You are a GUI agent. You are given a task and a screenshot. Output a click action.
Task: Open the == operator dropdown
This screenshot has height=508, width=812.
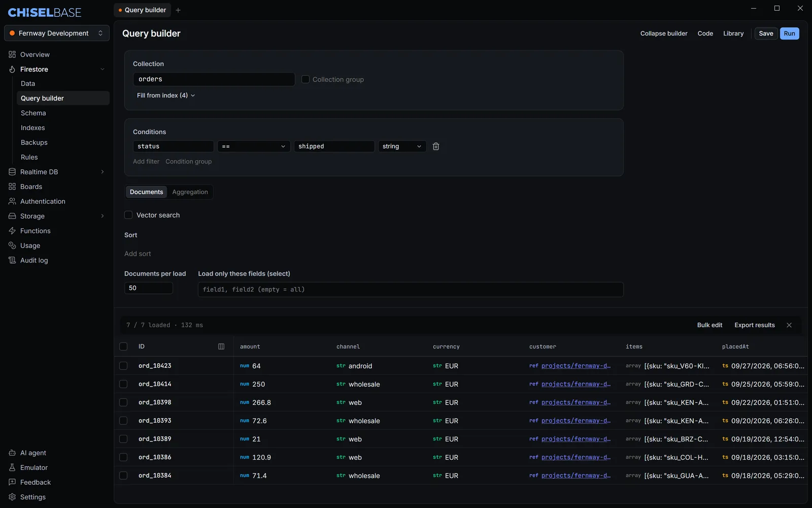[254, 146]
